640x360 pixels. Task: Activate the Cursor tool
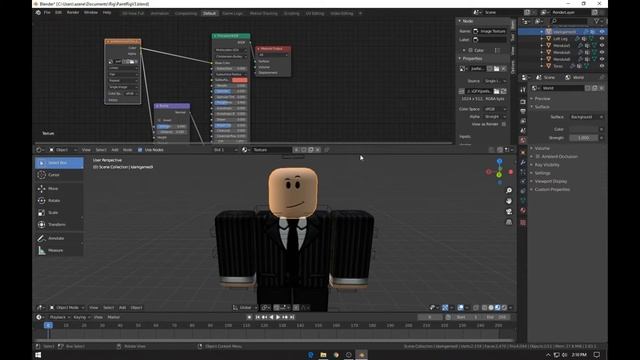(x=59, y=175)
